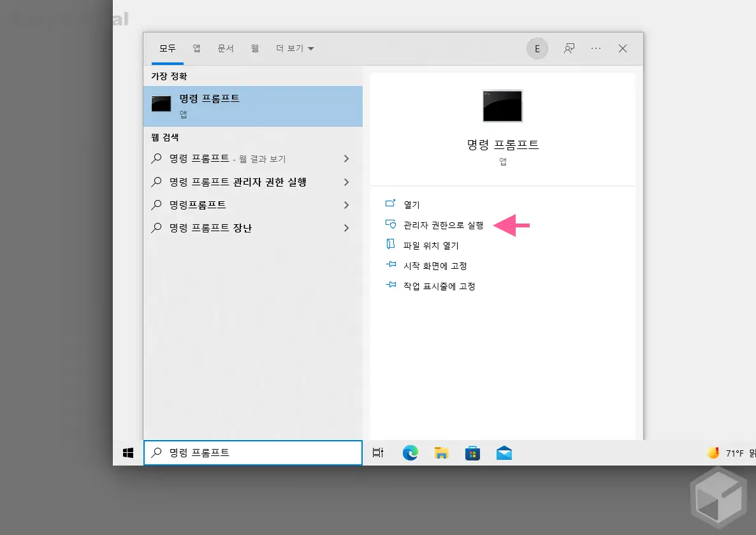Viewport: 756px width, 535px height.
Task: Open the 더 보기 dropdown
Action: click(294, 48)
